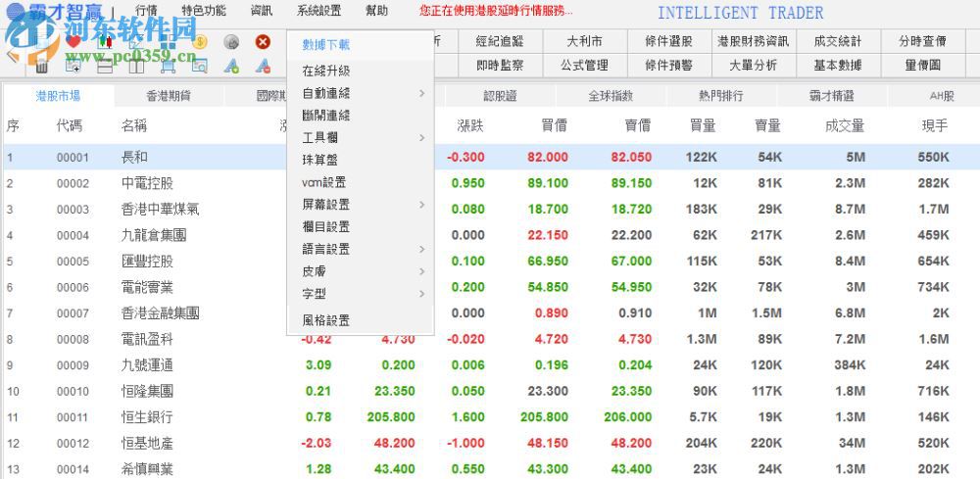Screen dimensions: 980x479
Task: Switch to the 霸才精選 tab
Action: click(x=831, y=96)
